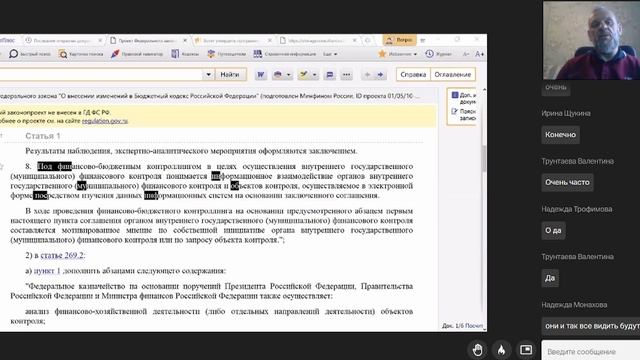Open Favorites (Избранное) star menu
The image size is (640, 360).
(398, 54)
